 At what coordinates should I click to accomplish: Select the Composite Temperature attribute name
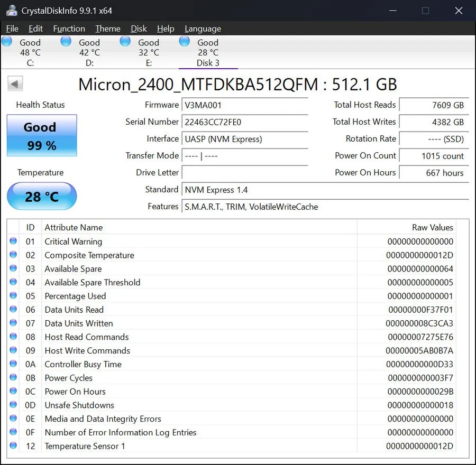point(89,255)
